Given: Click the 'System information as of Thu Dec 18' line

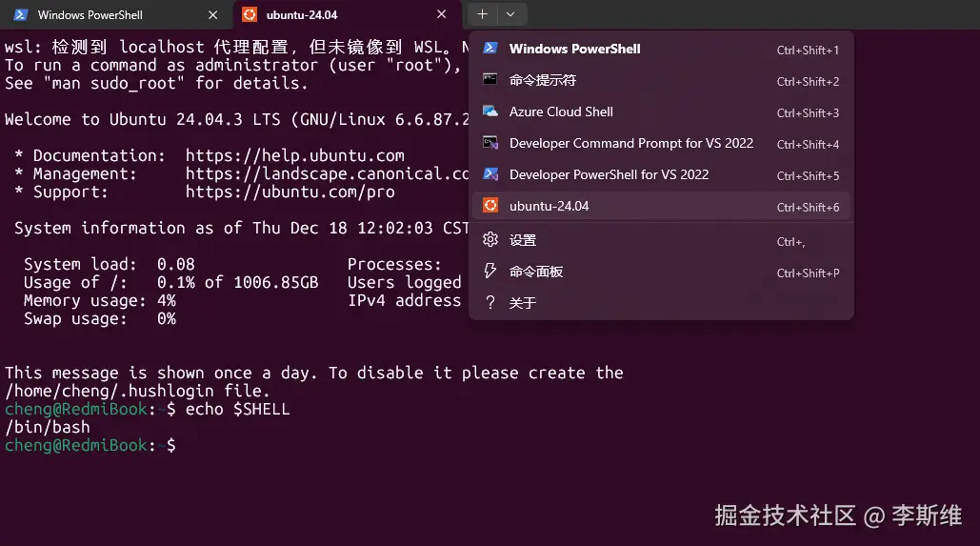Looking at the screenshot, I should 241,228.
